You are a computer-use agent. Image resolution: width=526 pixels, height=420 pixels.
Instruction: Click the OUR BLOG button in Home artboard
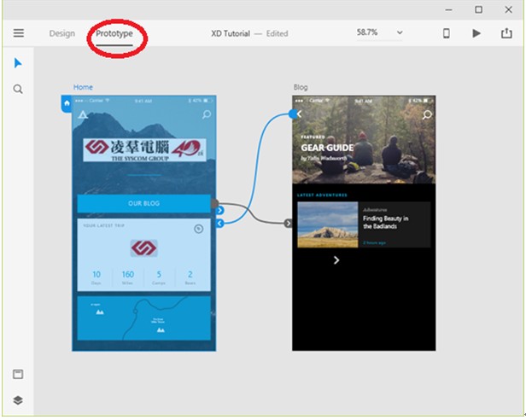pyautogui.click(x=144, y=203)
